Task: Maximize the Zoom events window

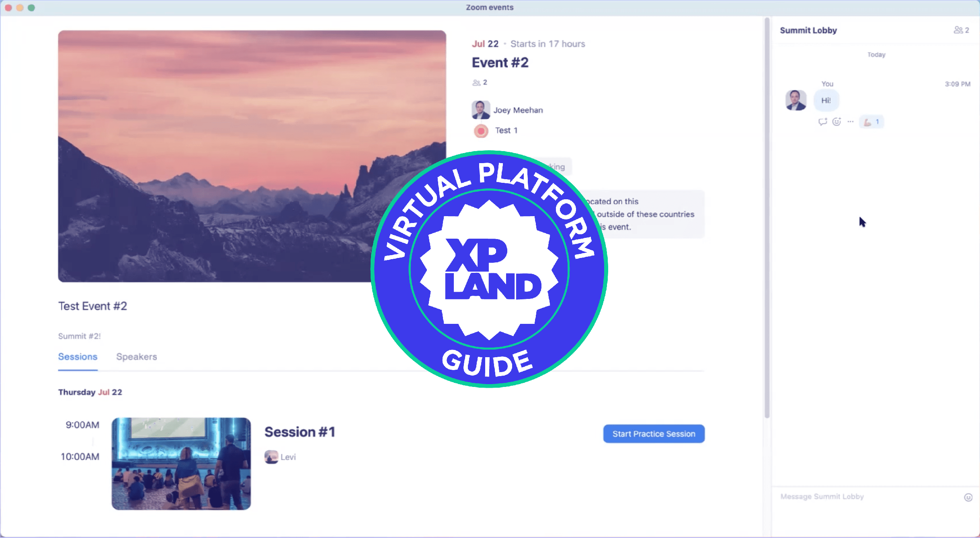Action: pos(31,7)
